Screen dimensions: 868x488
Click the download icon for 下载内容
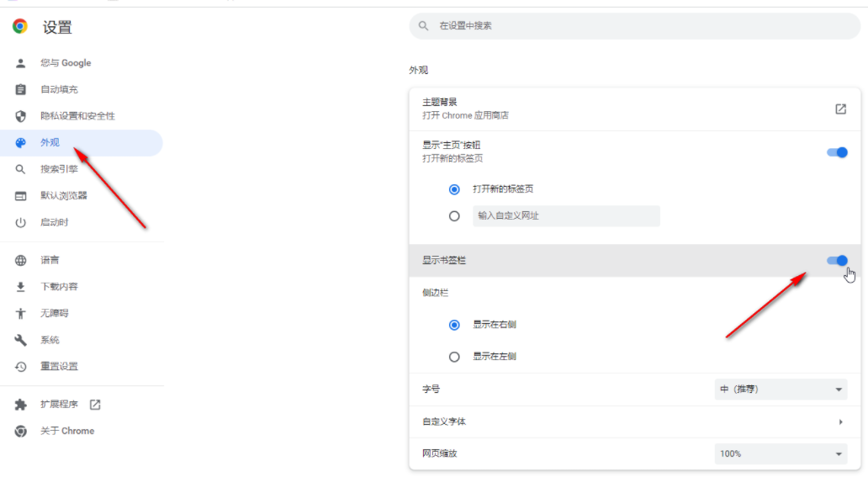(x=21, y=287)
